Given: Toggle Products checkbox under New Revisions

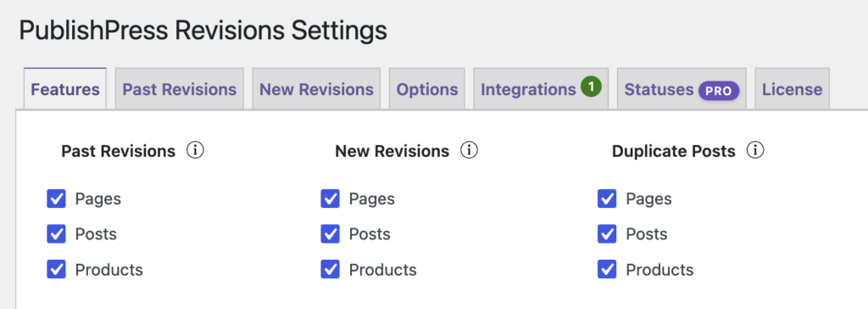Looking at the screenshot, I should [331, 270].
